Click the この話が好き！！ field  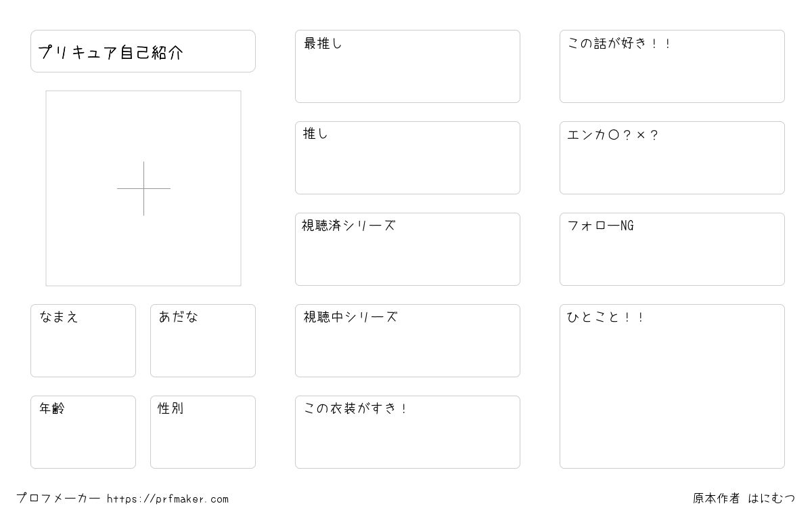coord(672,66)
